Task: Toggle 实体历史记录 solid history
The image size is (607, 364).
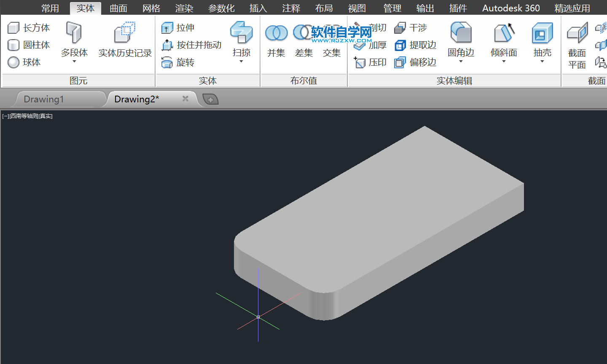Action: coord(125,40)
